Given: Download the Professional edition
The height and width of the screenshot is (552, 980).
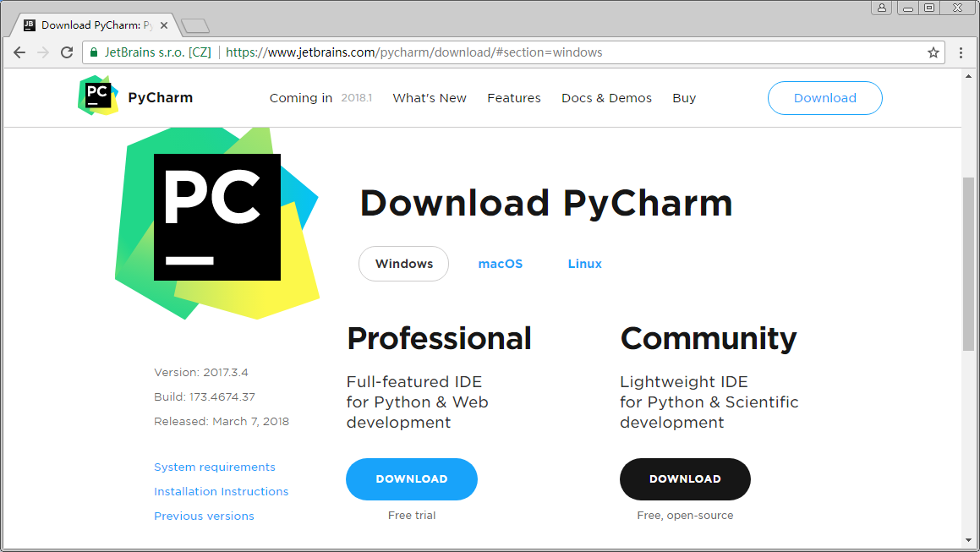Looking at the screenshot, I should 411,478.
